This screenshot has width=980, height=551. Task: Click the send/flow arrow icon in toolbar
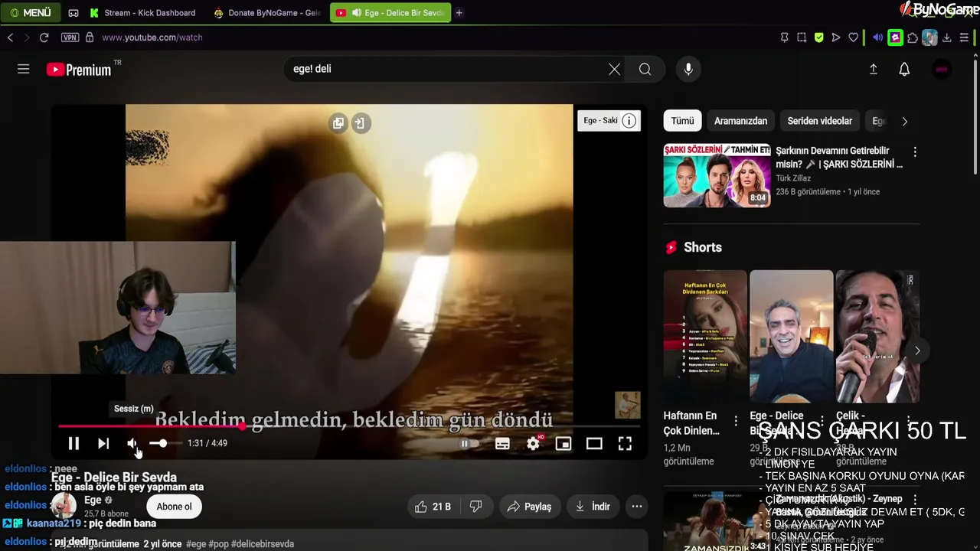[x=836, y=37]
